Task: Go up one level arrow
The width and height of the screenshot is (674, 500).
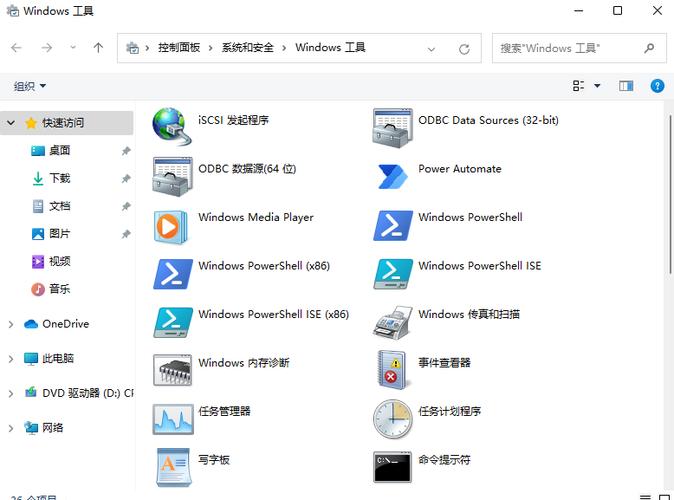Action: pos(98,48)
